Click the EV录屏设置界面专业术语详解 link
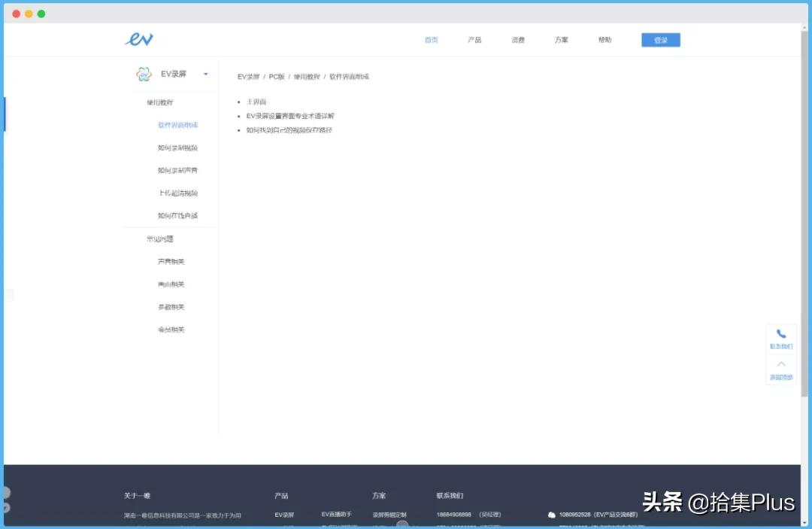Viewport: 812px width, 529px height. click(x=289, y=116)
